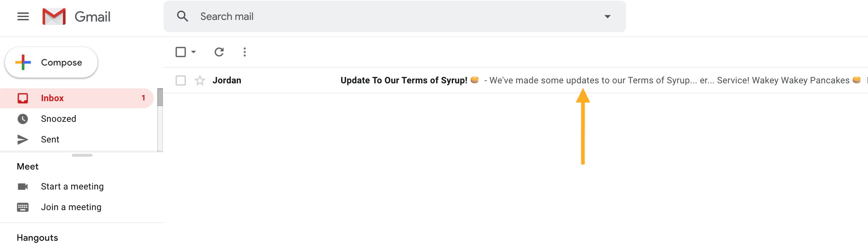Open the More options three-dot menu

(244, 52)
